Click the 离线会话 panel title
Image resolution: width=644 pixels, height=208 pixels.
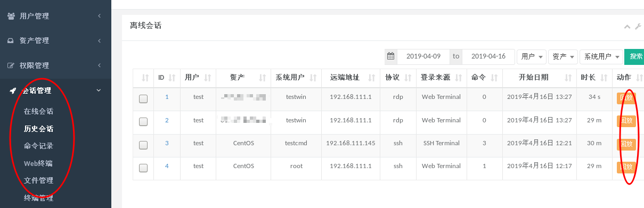point(145,25)
